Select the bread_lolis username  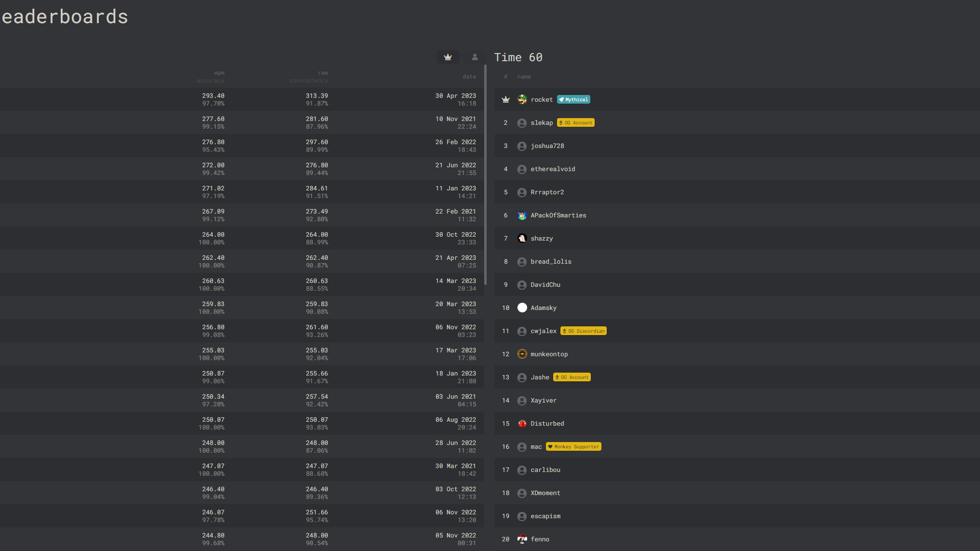[x=551, y=262]
